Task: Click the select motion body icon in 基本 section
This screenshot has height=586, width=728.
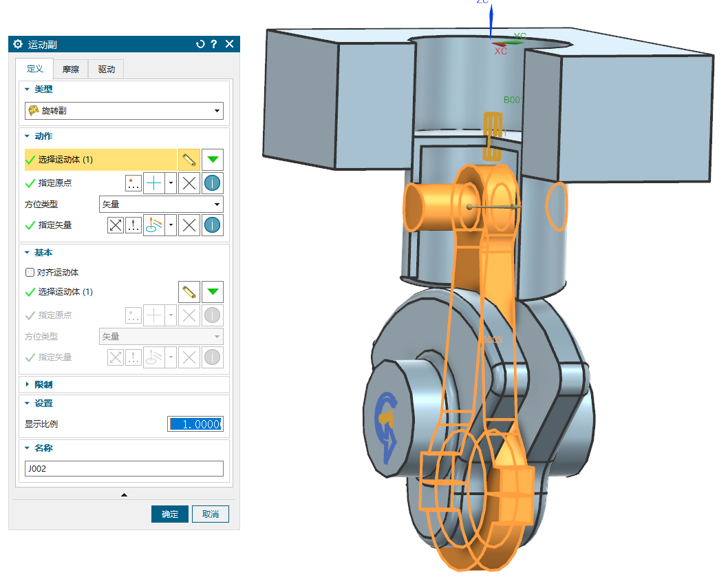Action: pyautogui.click(x=189, y=292)
